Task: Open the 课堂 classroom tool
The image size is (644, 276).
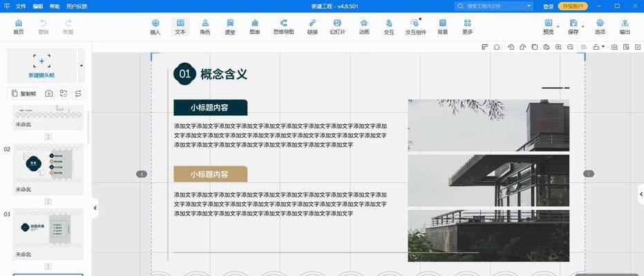Action: click(230, 27)
